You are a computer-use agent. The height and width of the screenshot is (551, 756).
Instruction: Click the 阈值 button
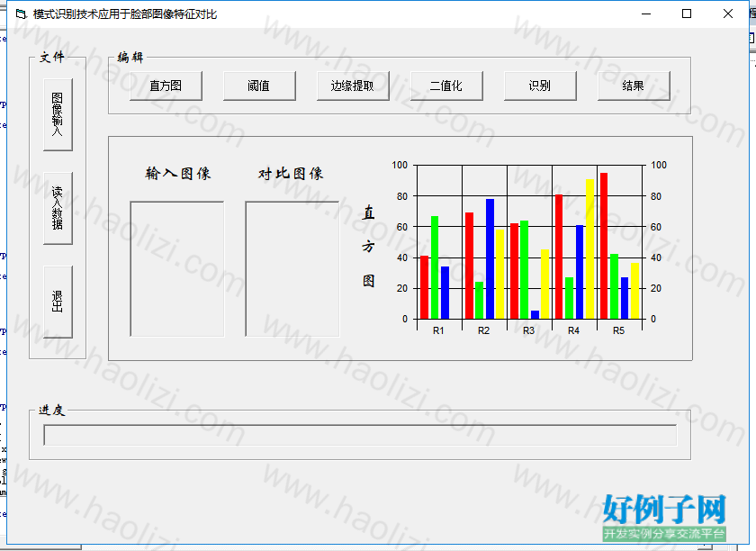click(x=259, y=86)
